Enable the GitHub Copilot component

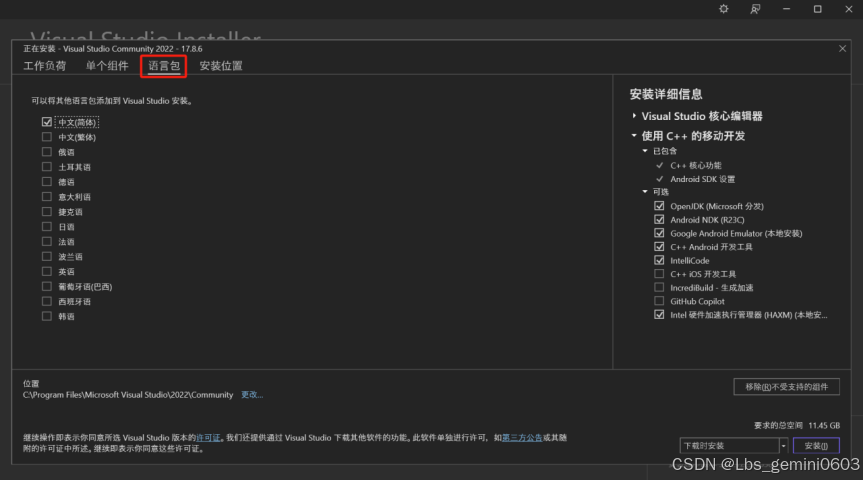point(659,301)
